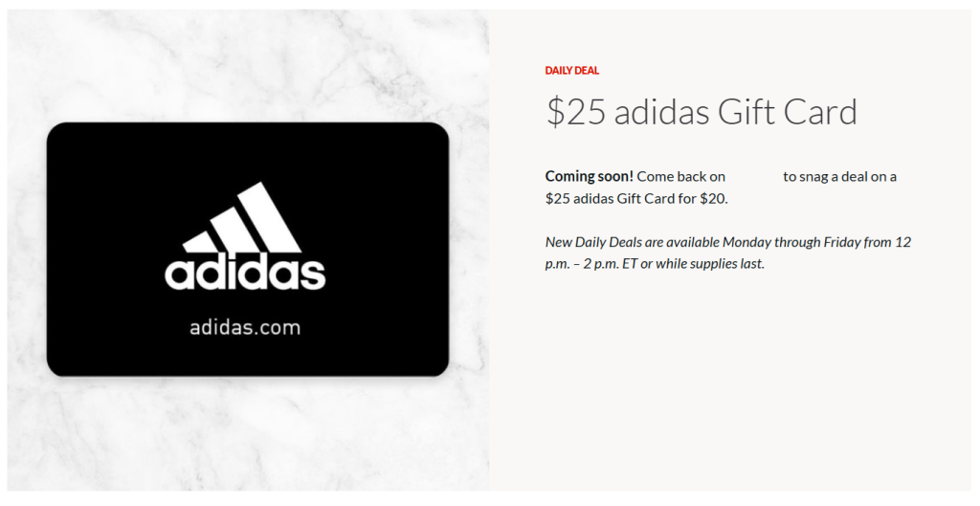Click the "to snag a deal on a" text
The width and height of the screenshot is (980, 506).
point(840,176)
